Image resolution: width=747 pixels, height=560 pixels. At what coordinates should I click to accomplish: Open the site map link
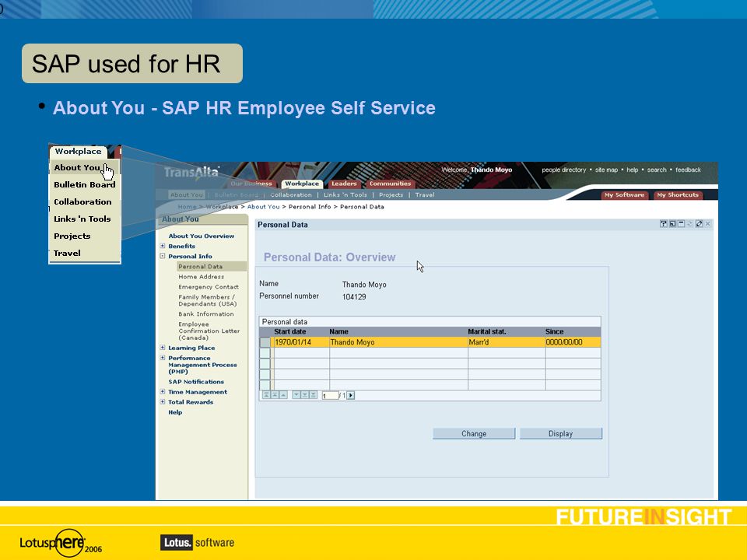click(x=606, y=170)
